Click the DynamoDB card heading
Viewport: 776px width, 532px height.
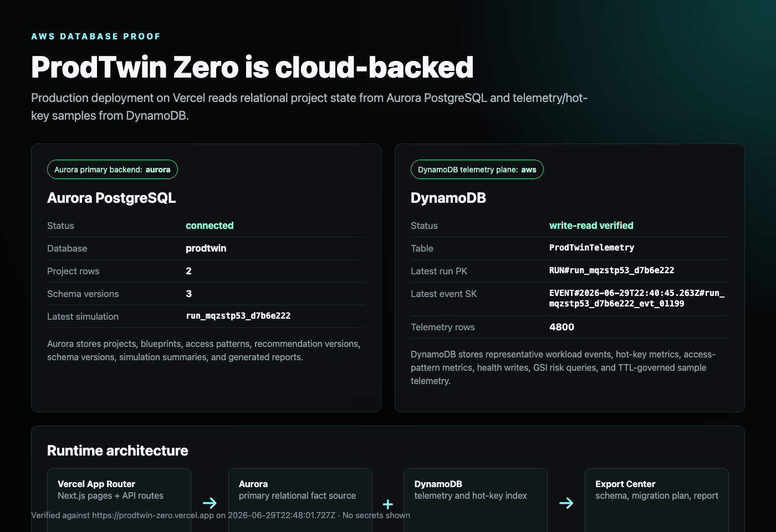click(448, 198)
